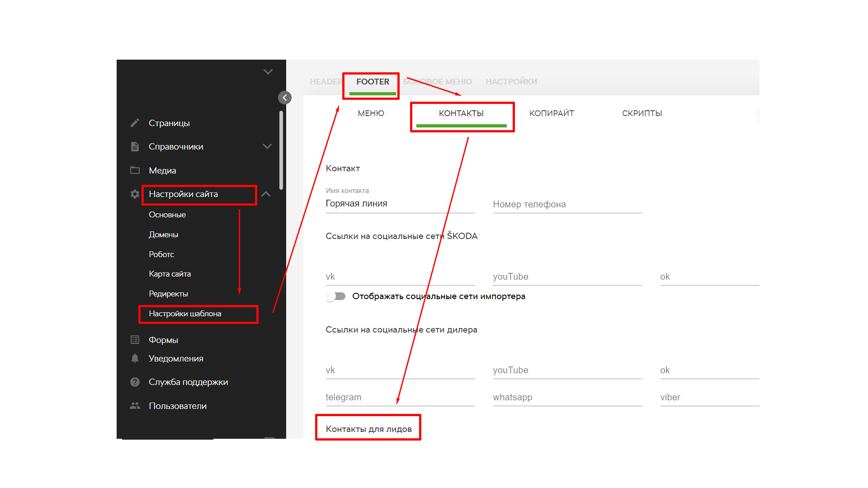Click the Контакт section heading

point(343,169)
